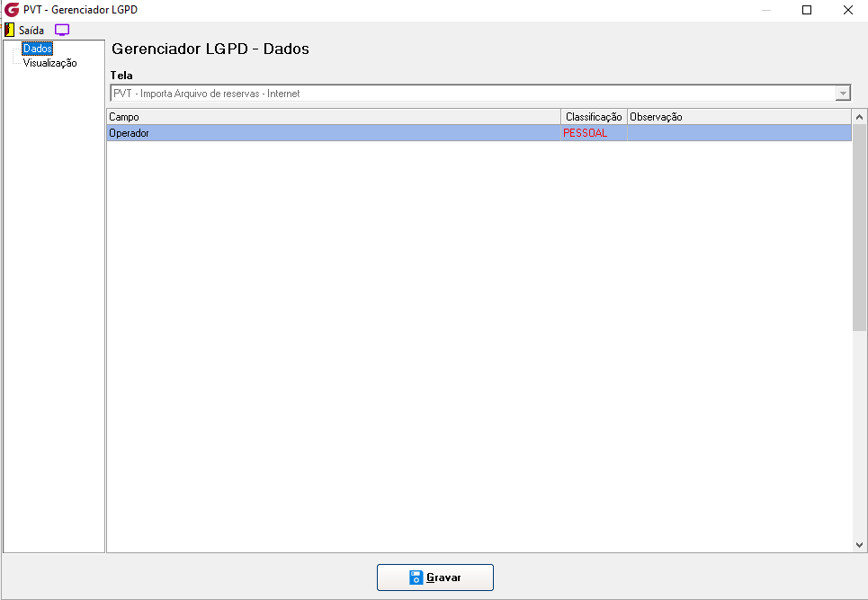This screenshot has height=600, width=868.
Task: Select the Operador row in the grid
Action: (x=479, y=133)
